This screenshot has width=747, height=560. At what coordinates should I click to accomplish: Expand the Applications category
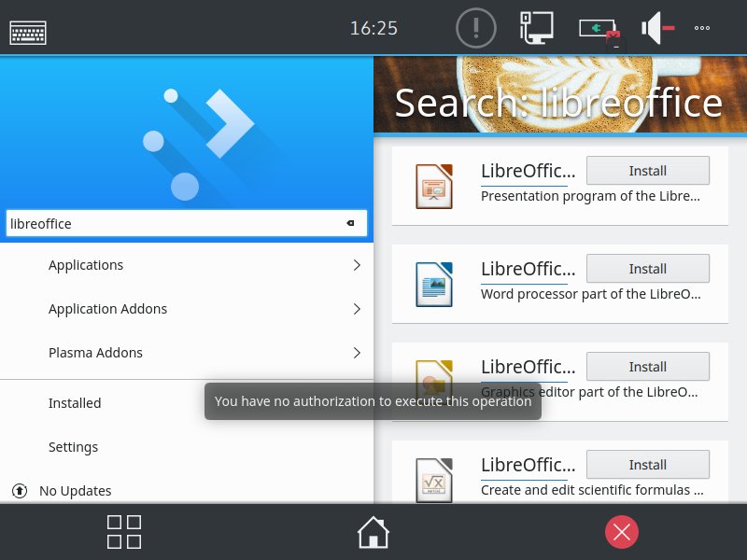[187, 265]
